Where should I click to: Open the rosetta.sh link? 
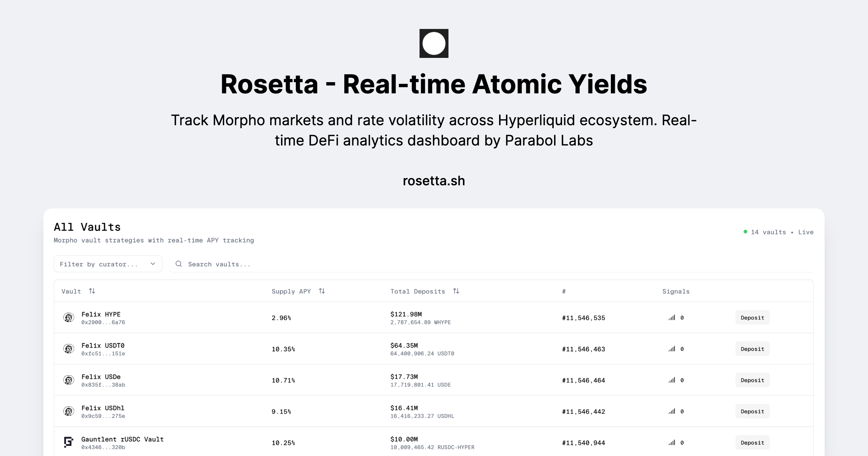[434, 181]
